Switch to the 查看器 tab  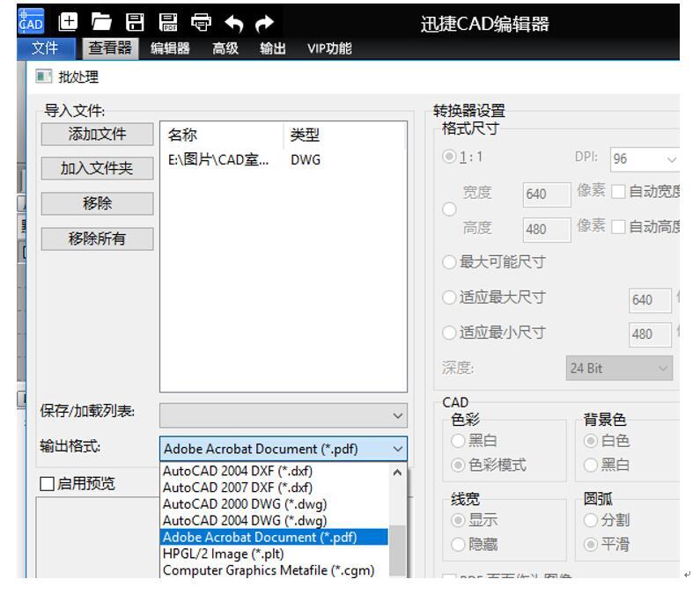(110, 48)
